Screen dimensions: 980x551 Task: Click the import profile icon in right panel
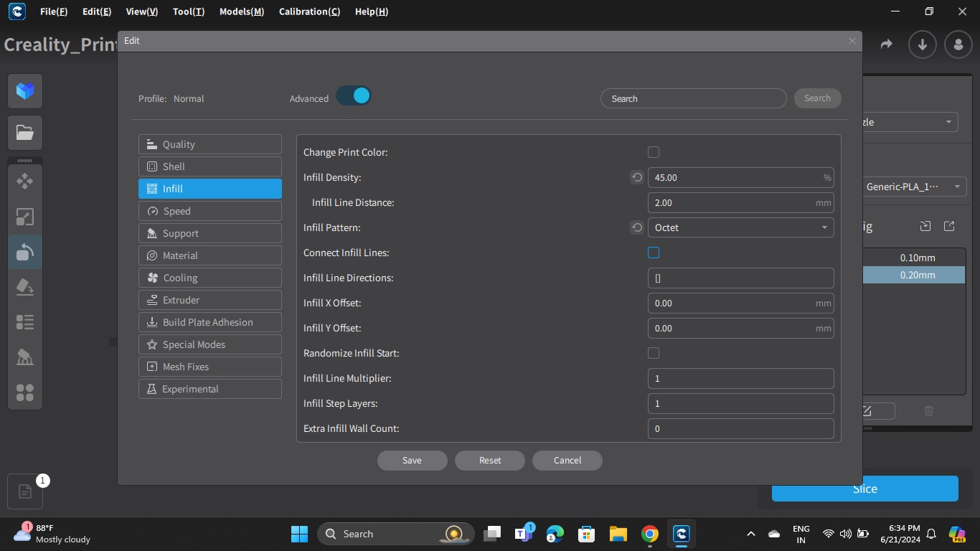point(925,227)
